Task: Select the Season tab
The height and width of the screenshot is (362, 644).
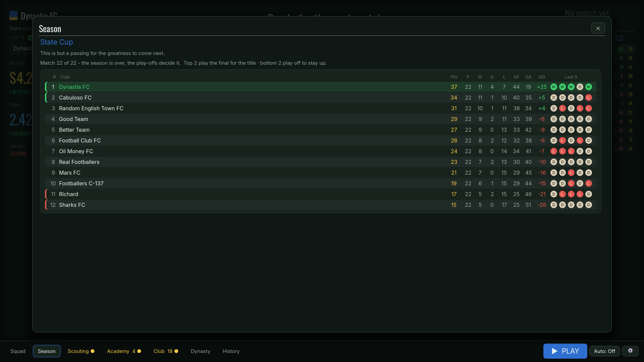Action: point(47,351)
